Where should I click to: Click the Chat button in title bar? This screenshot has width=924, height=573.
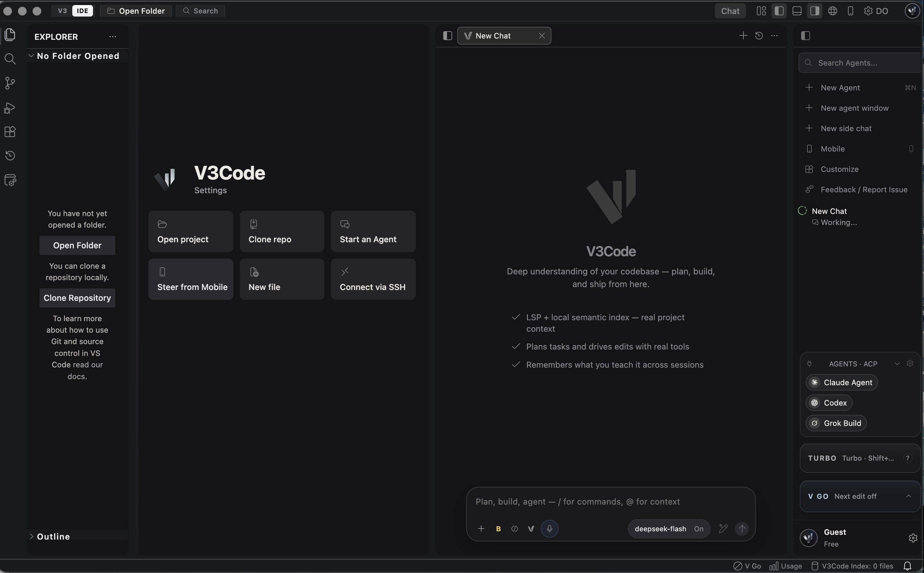(730, 11)
